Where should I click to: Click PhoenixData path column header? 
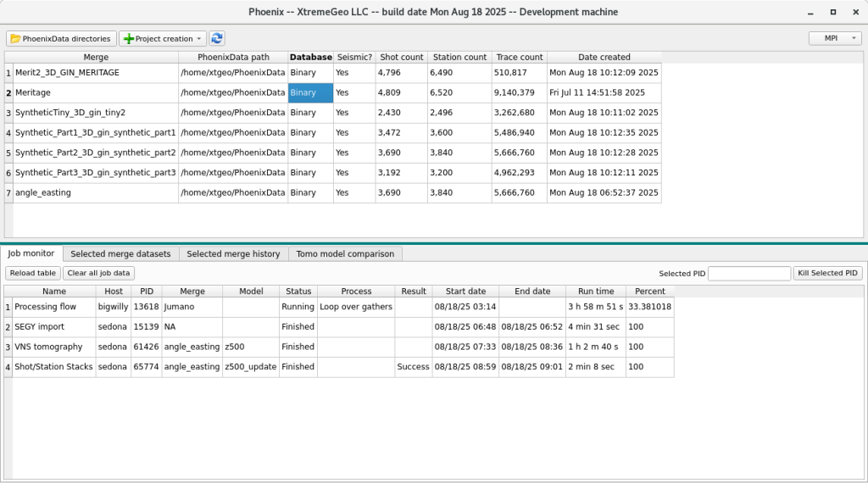(233, 57)
